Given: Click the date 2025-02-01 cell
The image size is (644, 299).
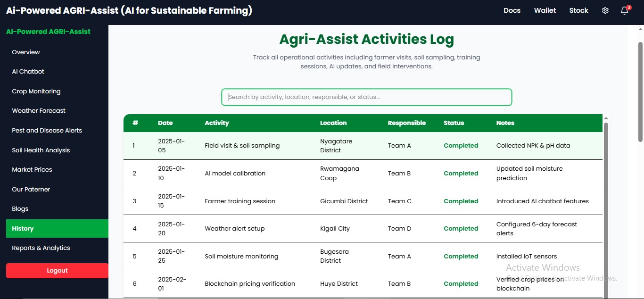Looking at the screenshot, I should click(172, 284).
